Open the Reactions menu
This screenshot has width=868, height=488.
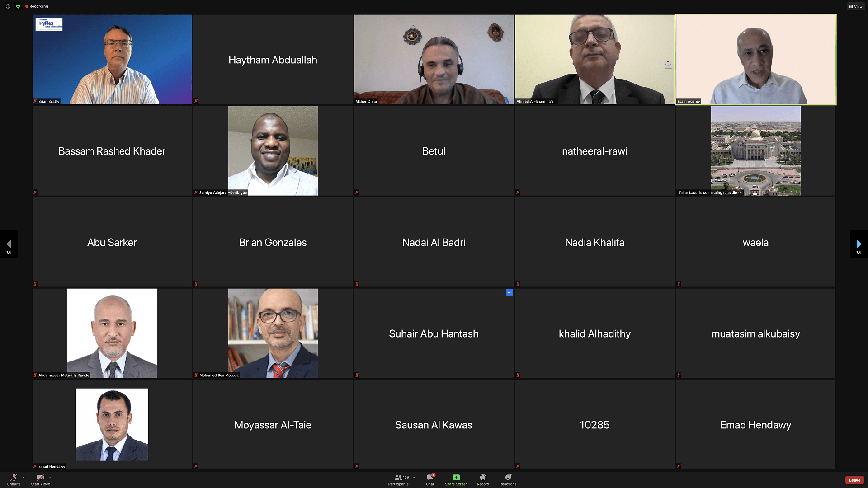(x=508, y=478)
